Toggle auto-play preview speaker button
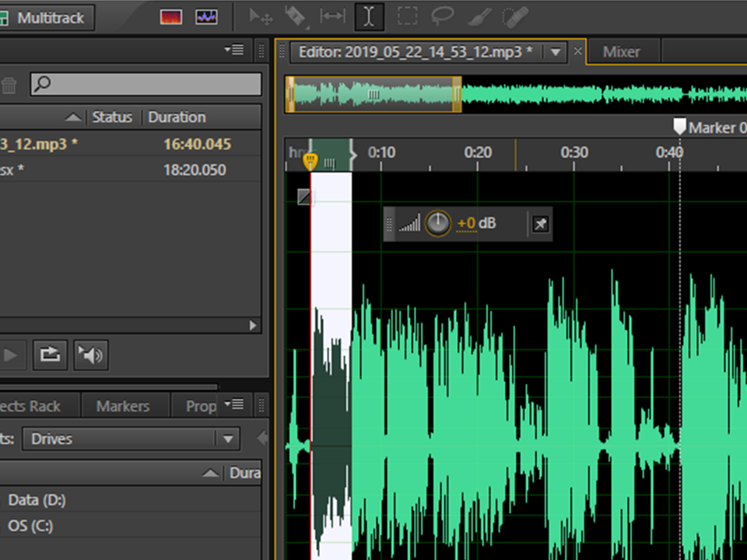The height and width of the screenshot is (560, 747). tap(91, 355)
